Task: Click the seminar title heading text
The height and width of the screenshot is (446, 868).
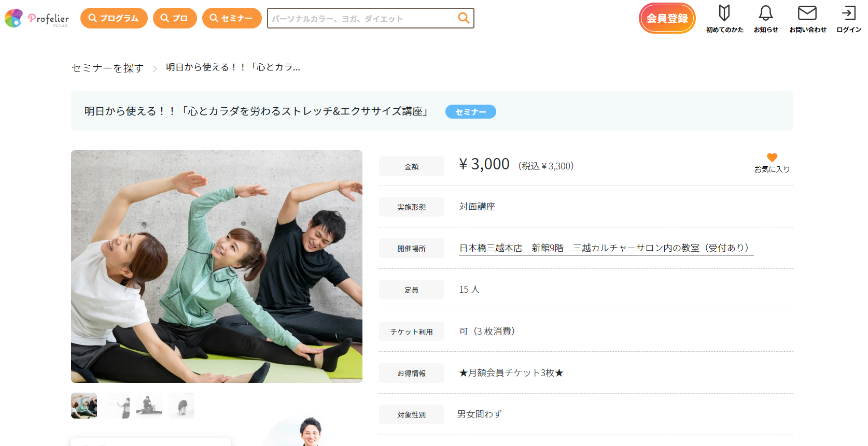Action: point(257,111)
